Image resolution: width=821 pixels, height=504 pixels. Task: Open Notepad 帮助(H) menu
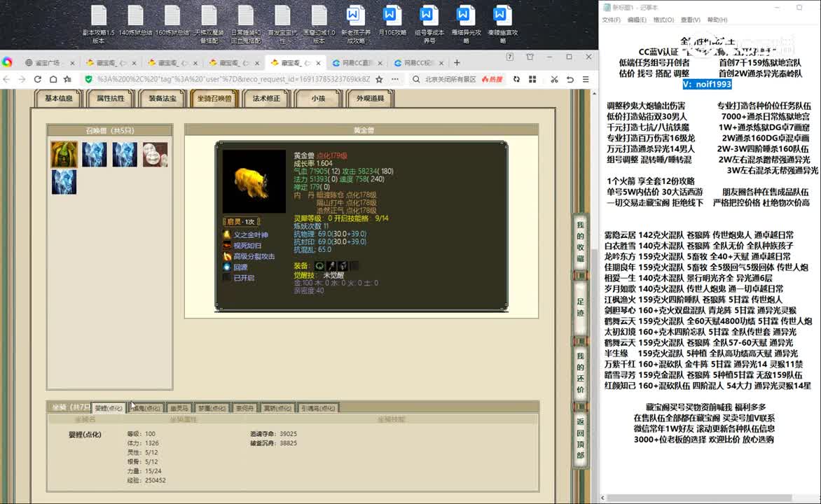717,20
